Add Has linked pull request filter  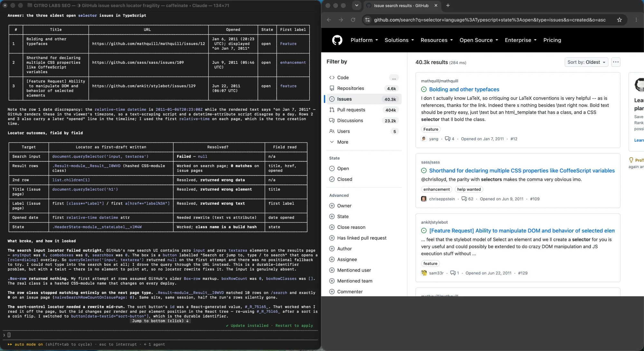point(364,238)
